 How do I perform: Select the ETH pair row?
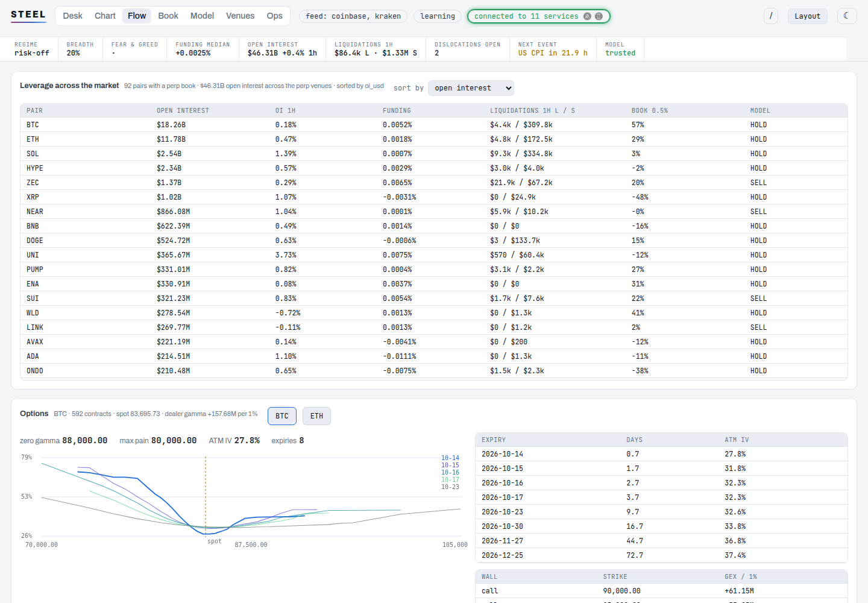(x=434, y=139)
